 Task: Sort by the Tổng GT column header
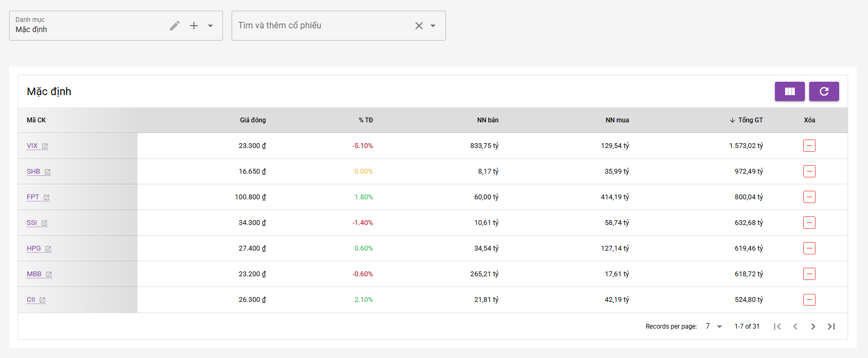[750, 120]
